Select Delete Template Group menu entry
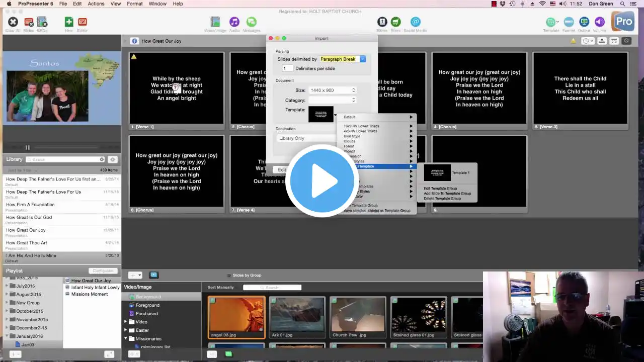This screenshot has height=362, width=644. pos(442,199)
